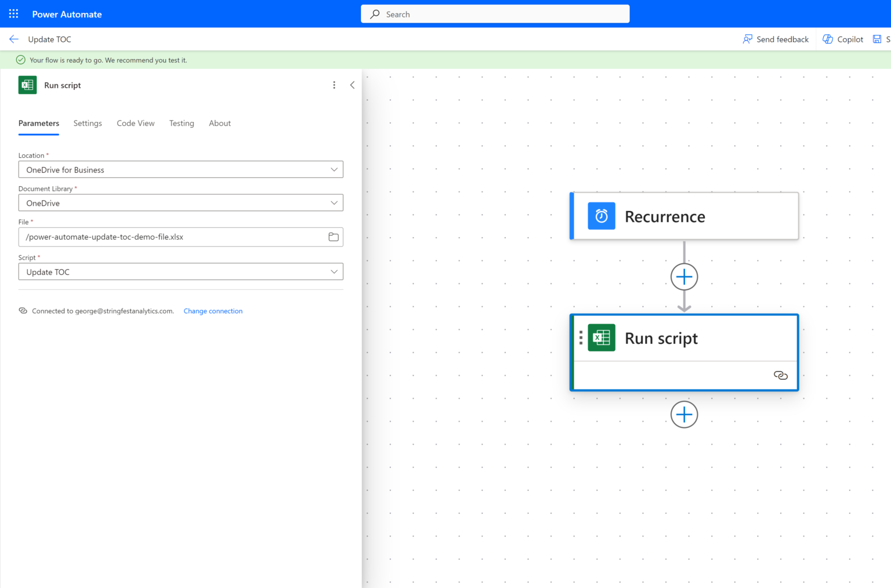Open the Run script three-dot menu
The width and height of the screenshot is (891, 588).
click(x=334, y=85)
